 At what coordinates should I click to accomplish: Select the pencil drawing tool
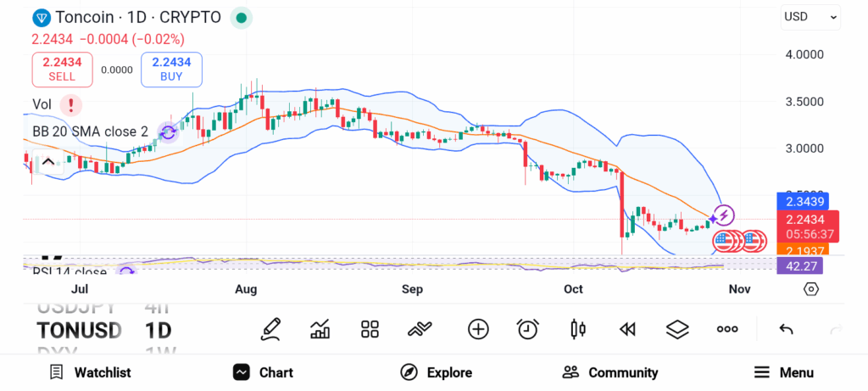pyautogui.click(x=271, y=329)
